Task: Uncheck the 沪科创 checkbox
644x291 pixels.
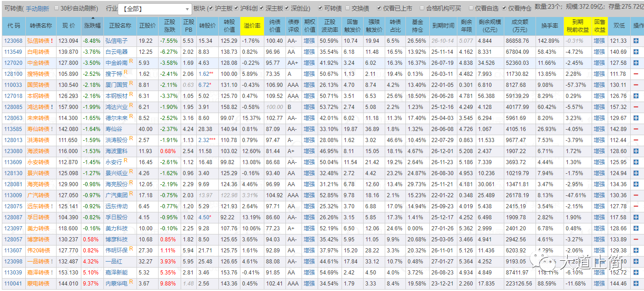Action: [236, 8]
